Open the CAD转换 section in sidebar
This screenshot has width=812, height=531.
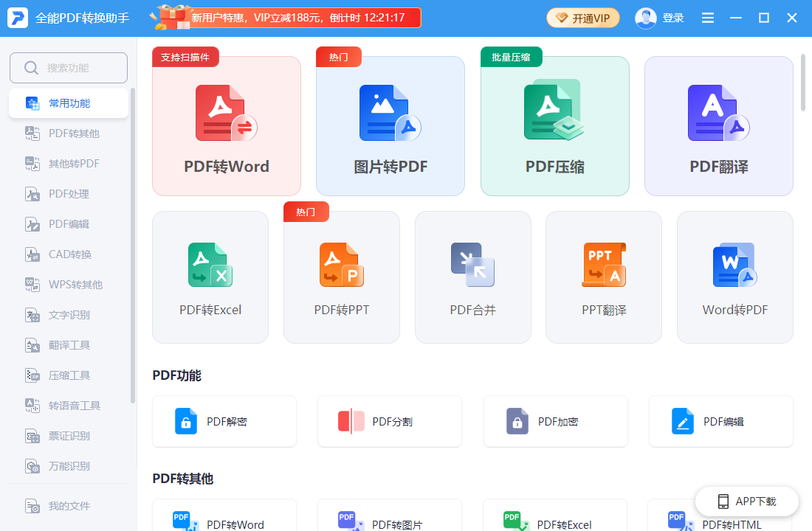click(68, 254)
